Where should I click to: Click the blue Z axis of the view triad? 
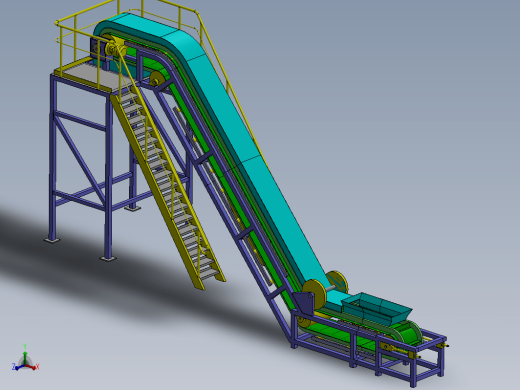(x=18, y=367)
